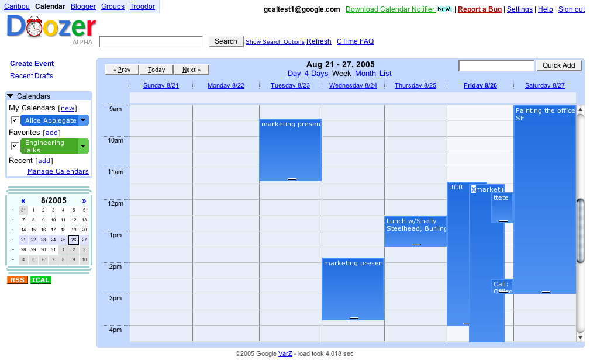590x364 pixels.
Task: Switch to 4 Days view
Action: point(316,74)
